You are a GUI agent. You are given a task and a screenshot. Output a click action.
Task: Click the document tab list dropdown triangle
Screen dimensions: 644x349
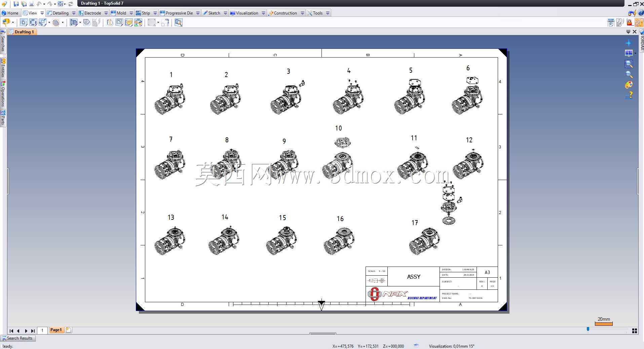point(628,32)
